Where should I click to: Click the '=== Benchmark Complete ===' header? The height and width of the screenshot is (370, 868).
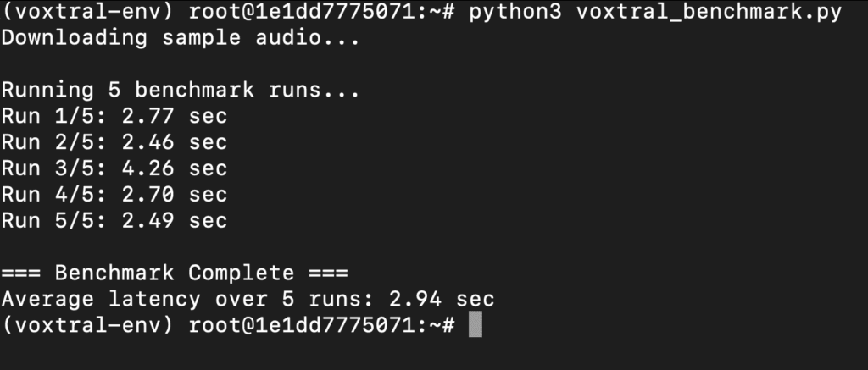click(x=175, y=273)
